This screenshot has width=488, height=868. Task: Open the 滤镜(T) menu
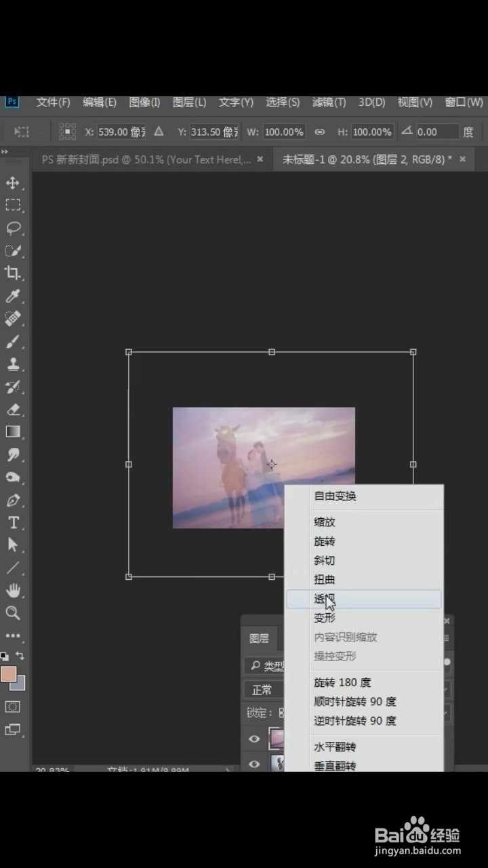pyautogui.click(x=329, y=102)
